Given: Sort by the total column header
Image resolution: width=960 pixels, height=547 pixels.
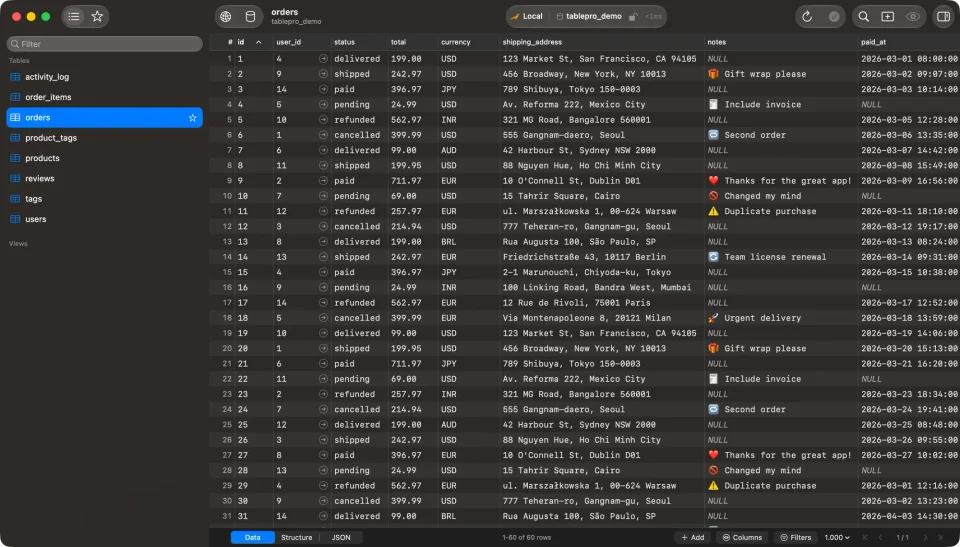Looking at the screenshot, I should pos(412,42).
